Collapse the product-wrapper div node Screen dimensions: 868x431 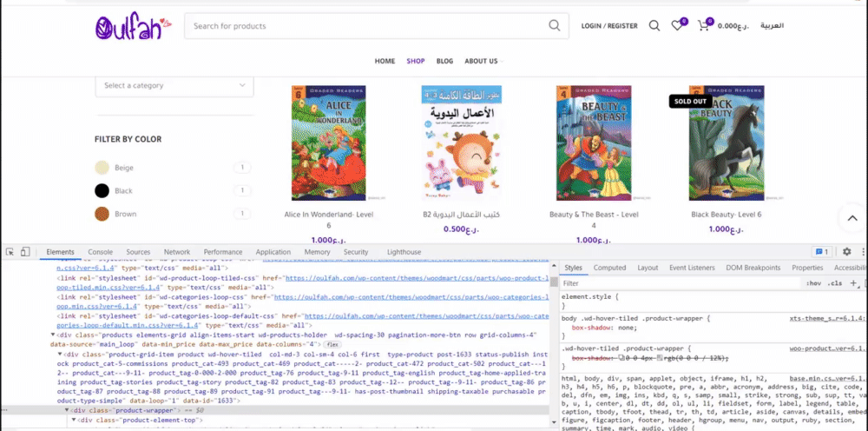67,410
